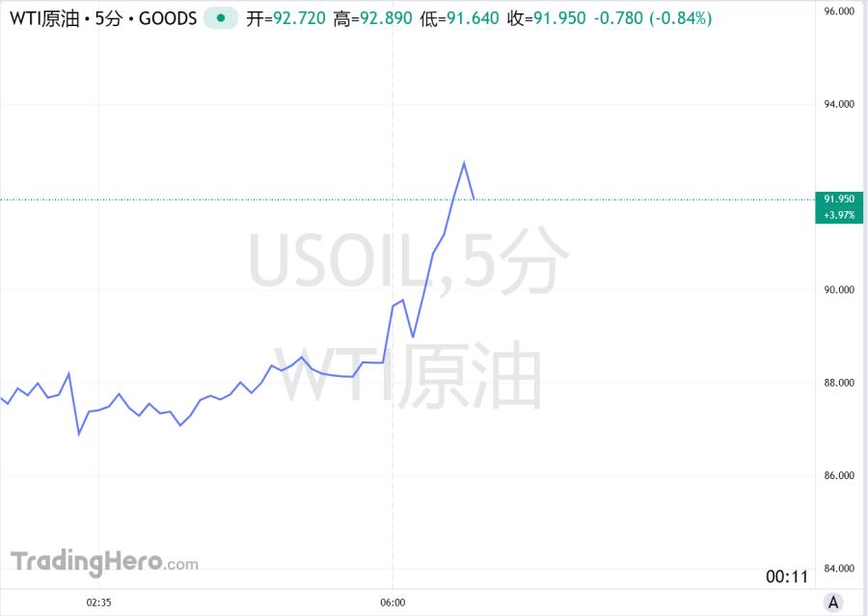Click the 5分 interval label in the title
The width and height of the screenshot is (868, 616).
pos(109,17)
